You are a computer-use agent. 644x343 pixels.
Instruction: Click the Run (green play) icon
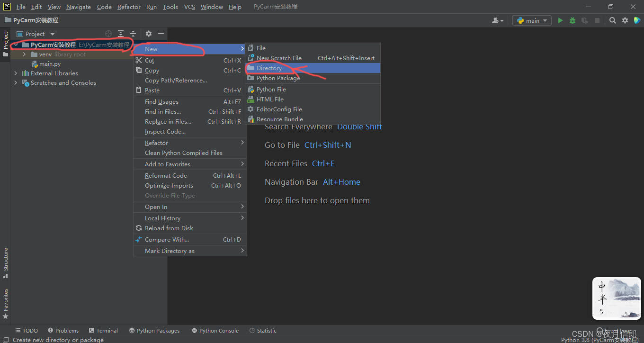560,20
